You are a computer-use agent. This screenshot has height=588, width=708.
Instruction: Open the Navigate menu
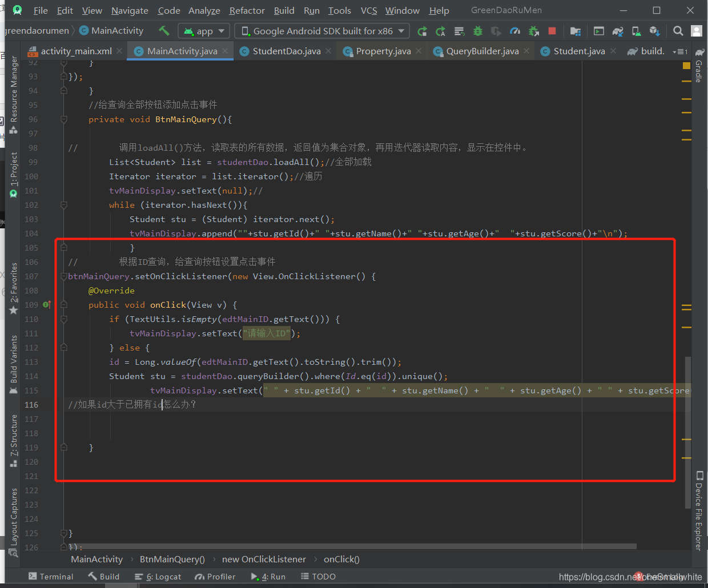pos(130,10)
